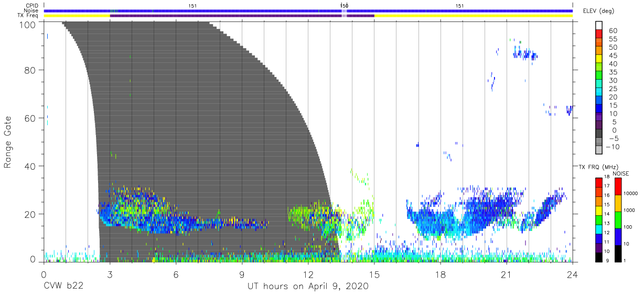This screenshot has height=297, width=644.
Task: Pick the dark gray −5 to 0 ELEV segment
Action: click(599, 133)
